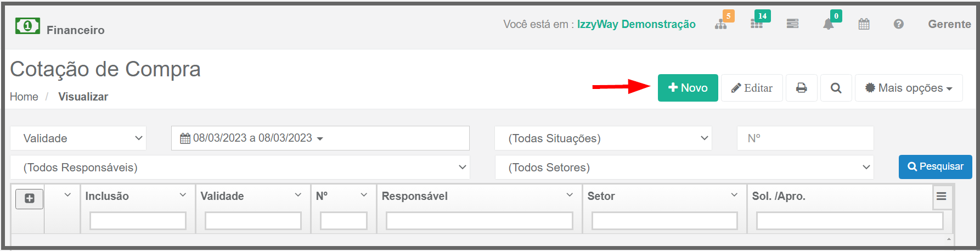Click the green Novo button

(x=688, y=88)
